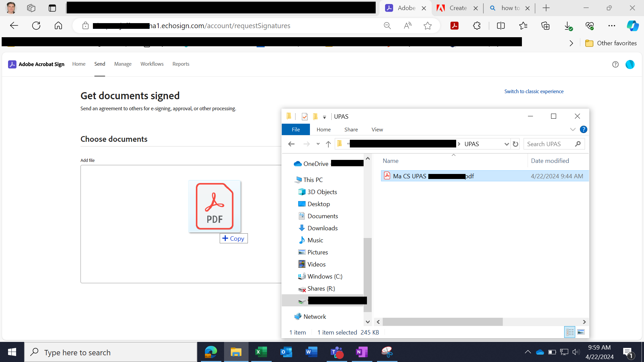
Task: Open Acrobat Sign help question mark
Action: point(615,64)
